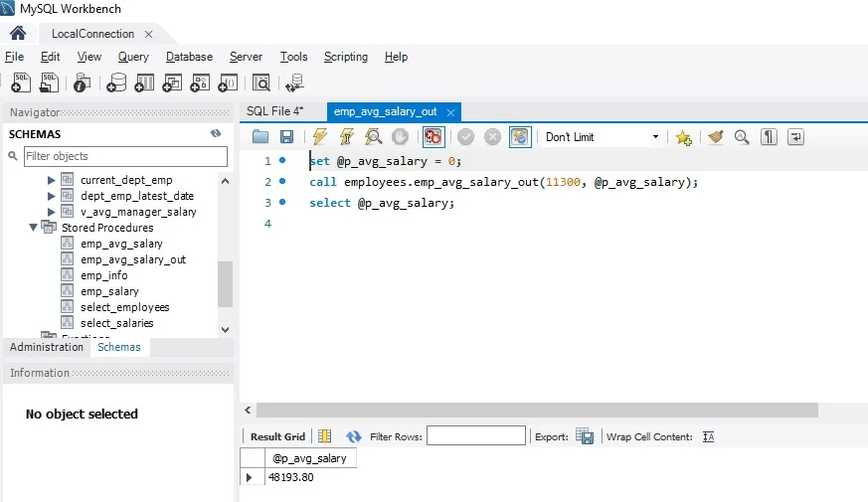The height and width of the screenshot is (502, 868).
Task: Expand the current_dept_emp view node
Action: (x=52, y=180)
